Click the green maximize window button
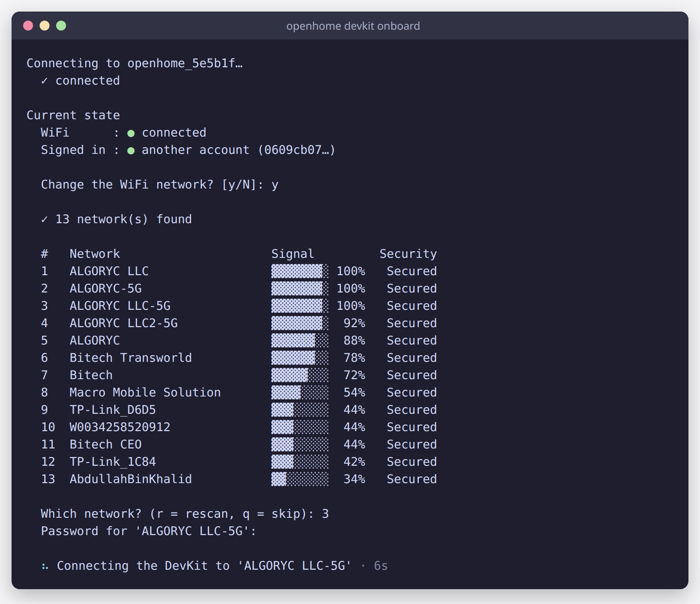The height and width of the screenshot is (604, 700). pos(61,26)
